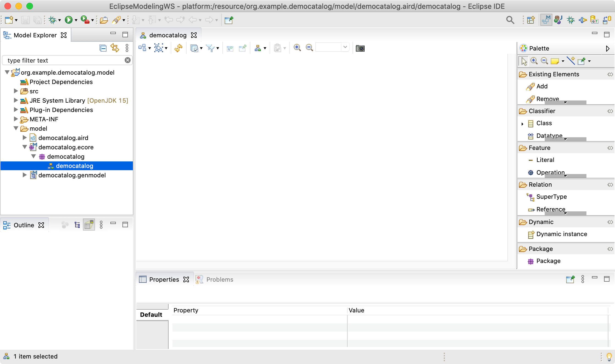Select the Zoom In tool
This screenshot has height=364, width=615.
[297, 48]
